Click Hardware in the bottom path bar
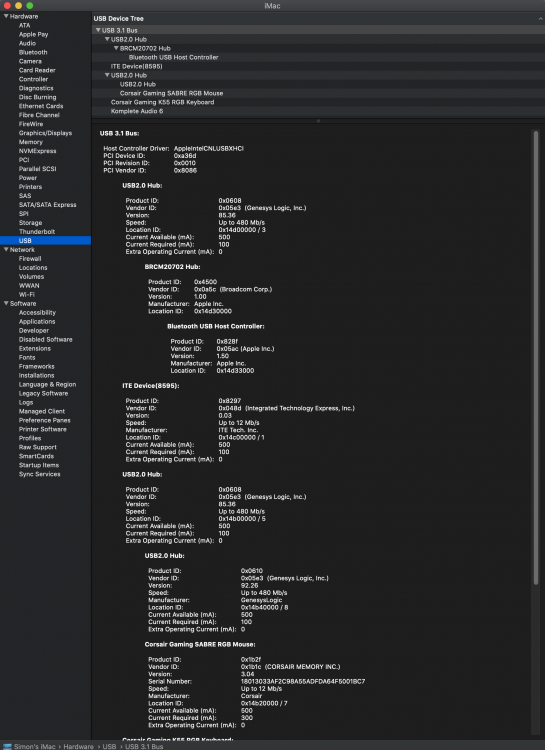545x750 pixels. (78, 746)
